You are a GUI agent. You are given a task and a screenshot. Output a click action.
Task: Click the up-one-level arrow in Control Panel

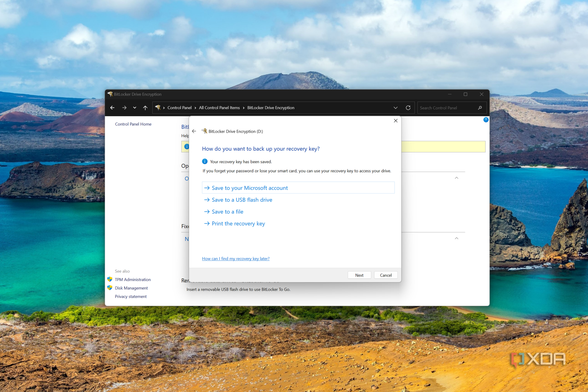tap(145, 108)
